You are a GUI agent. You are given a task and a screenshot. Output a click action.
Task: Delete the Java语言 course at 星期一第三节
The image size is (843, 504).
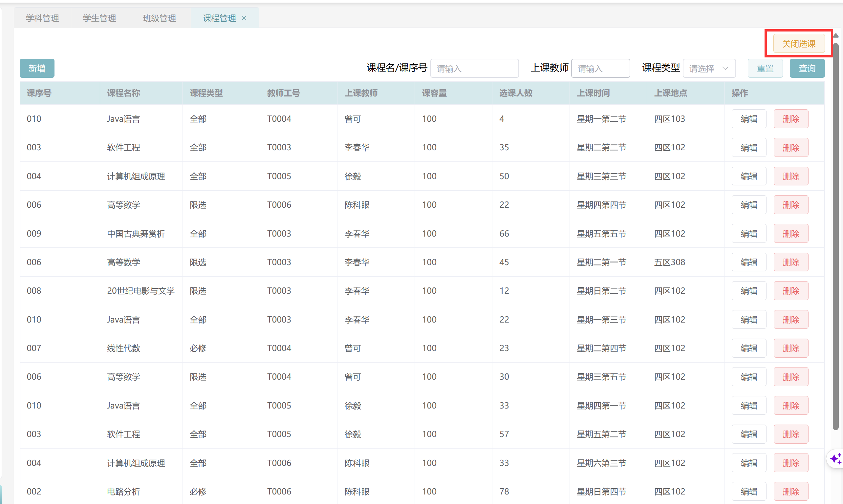coord(791,320)
